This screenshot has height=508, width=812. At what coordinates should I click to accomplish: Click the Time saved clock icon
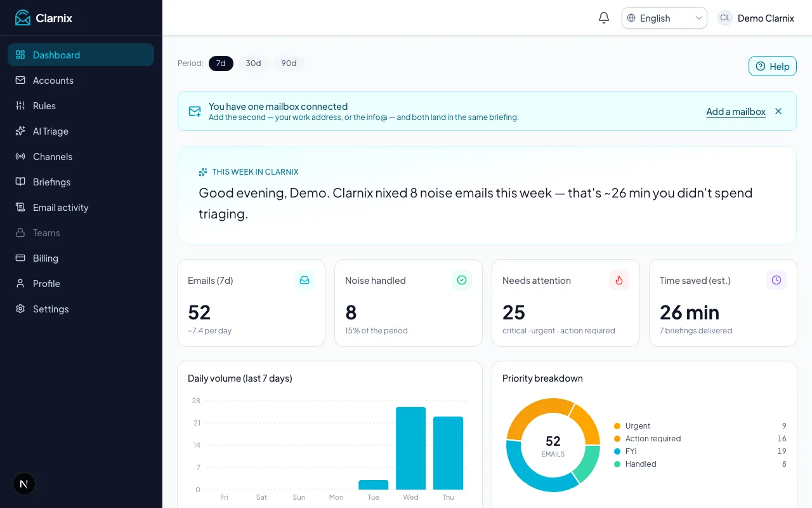point(776,280)
